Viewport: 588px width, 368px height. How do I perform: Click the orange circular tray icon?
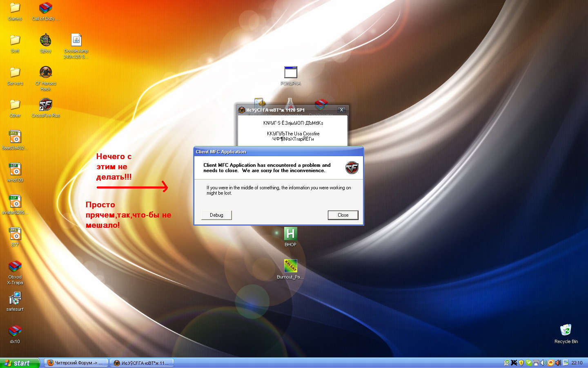coord(550,363)
